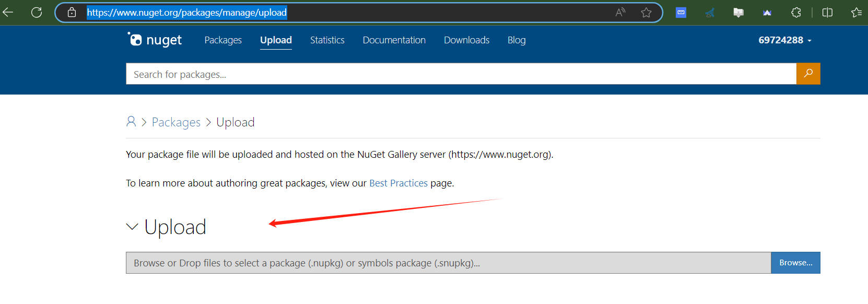
Task: Open the Packages nav tab
Action: pyautogui.click(x=223, y=40)
